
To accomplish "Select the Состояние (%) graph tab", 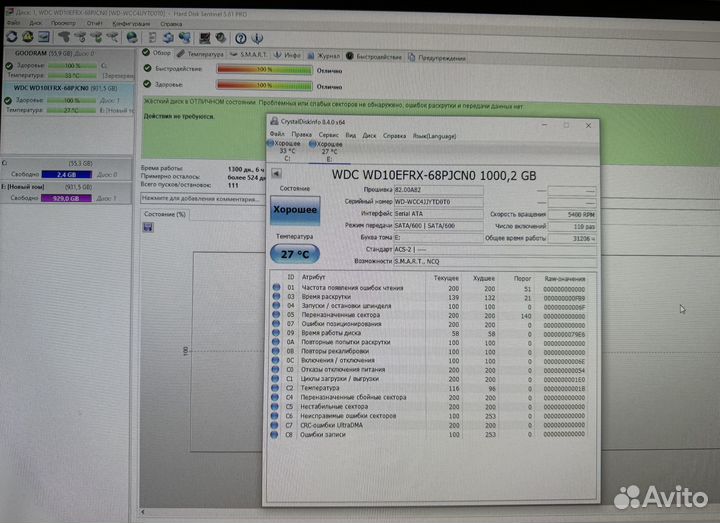I will [x=165, y=214].
